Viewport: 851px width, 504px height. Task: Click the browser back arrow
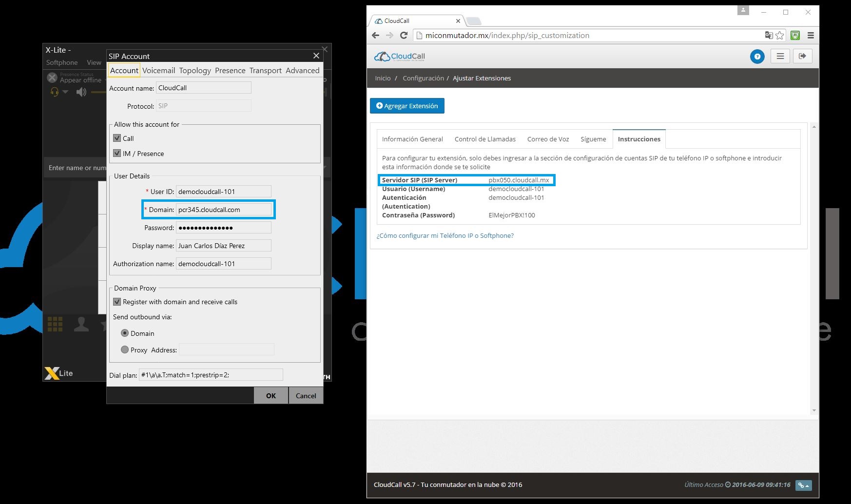(375, 35)
